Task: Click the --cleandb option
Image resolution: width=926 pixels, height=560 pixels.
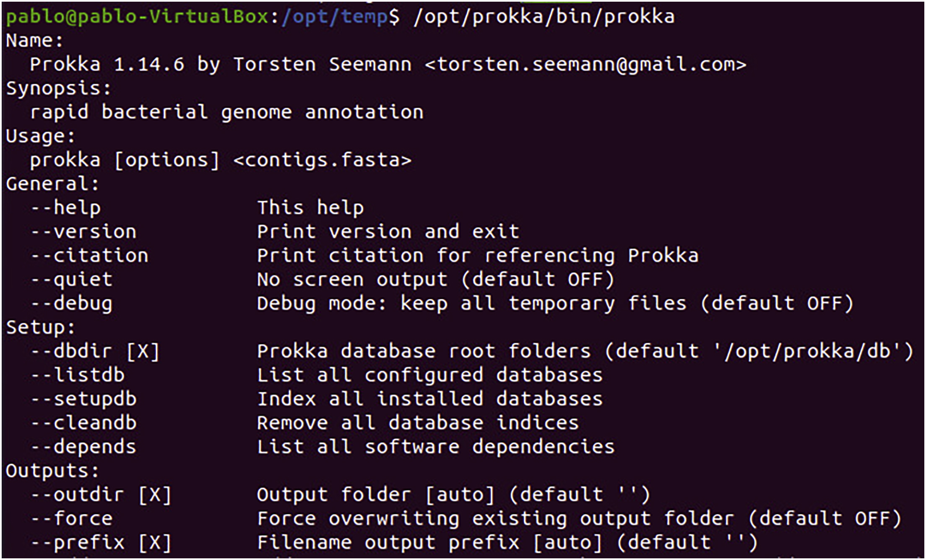Action: [x=83, y=423]
